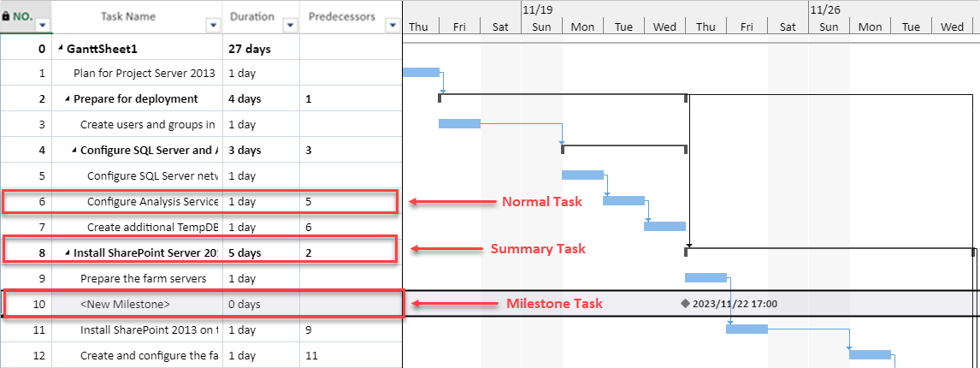Click the 5 days duration cell
980x368 pixels.
(x=262, y=252)
